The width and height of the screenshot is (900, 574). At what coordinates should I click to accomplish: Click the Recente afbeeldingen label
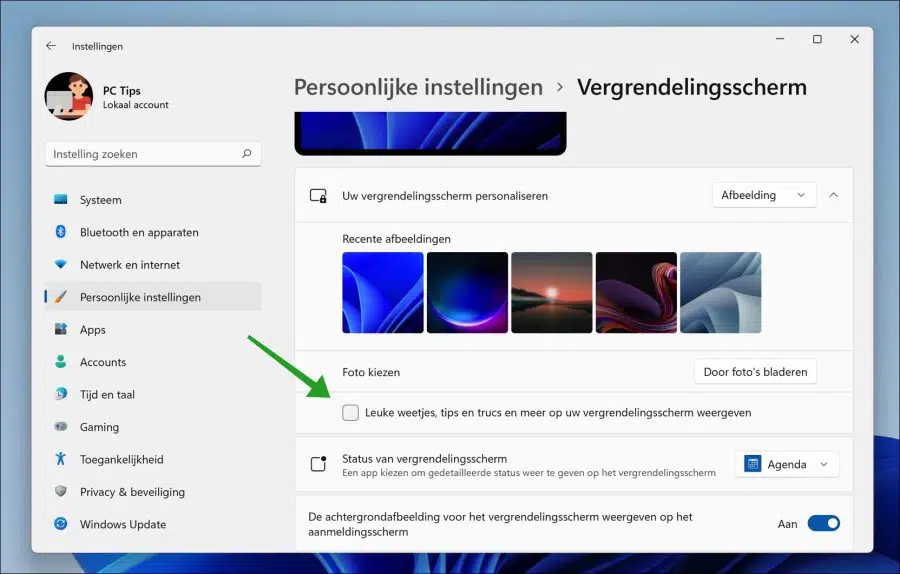[x=396, y=239]
